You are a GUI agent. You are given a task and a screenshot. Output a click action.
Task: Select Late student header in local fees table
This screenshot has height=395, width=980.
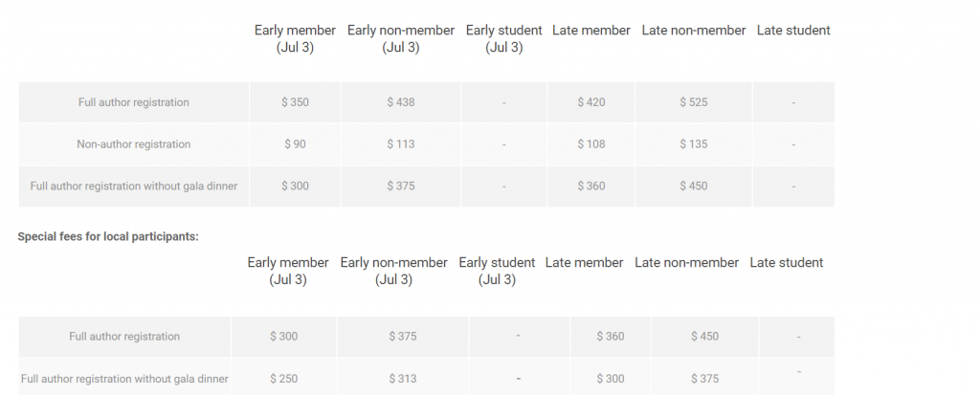[x=787, y=263]
